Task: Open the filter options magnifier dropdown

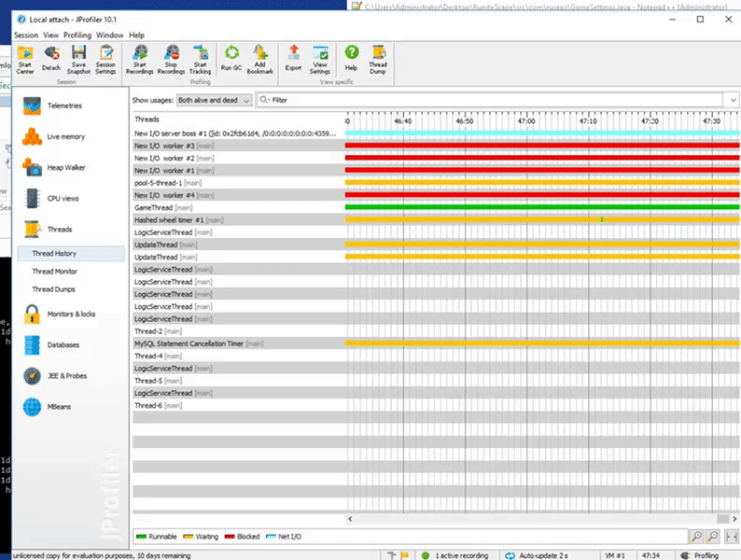Action: (265, 100)
